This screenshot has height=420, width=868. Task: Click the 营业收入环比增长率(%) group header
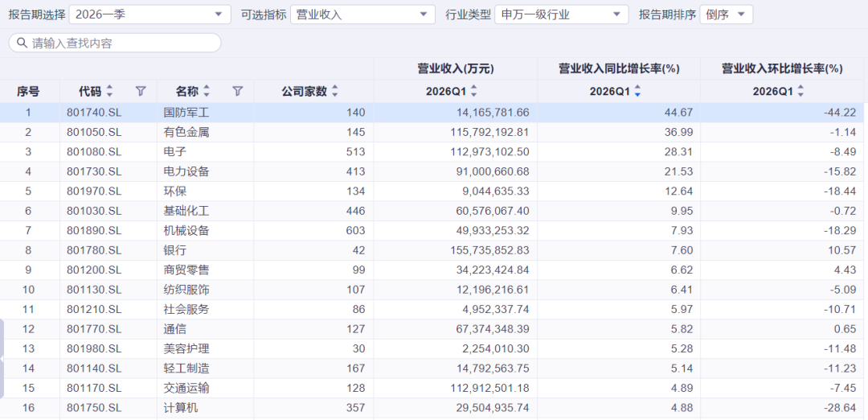click(782, 68)
